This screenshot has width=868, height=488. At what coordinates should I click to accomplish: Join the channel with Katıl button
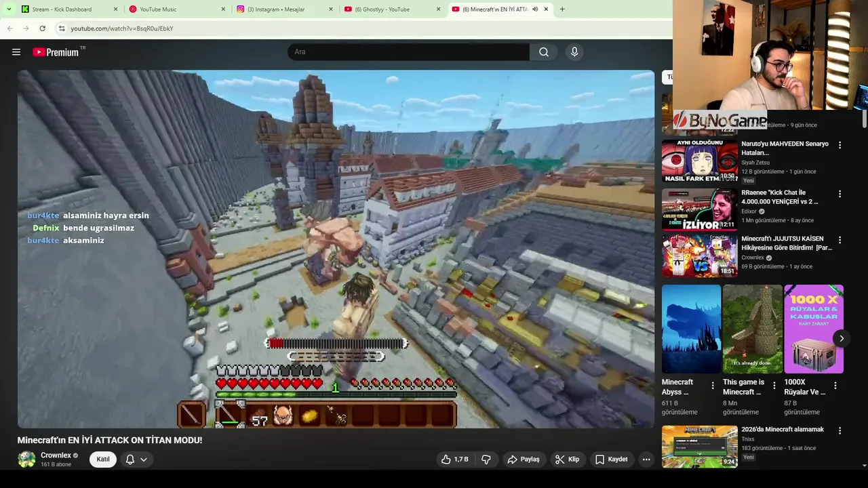pyautogui.click(x=103, y=460)
